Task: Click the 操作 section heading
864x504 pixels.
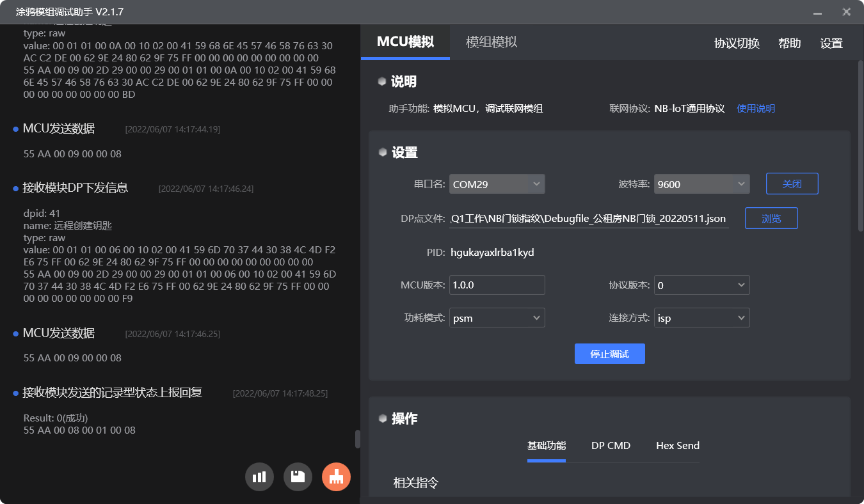Action: coord(404,419)
